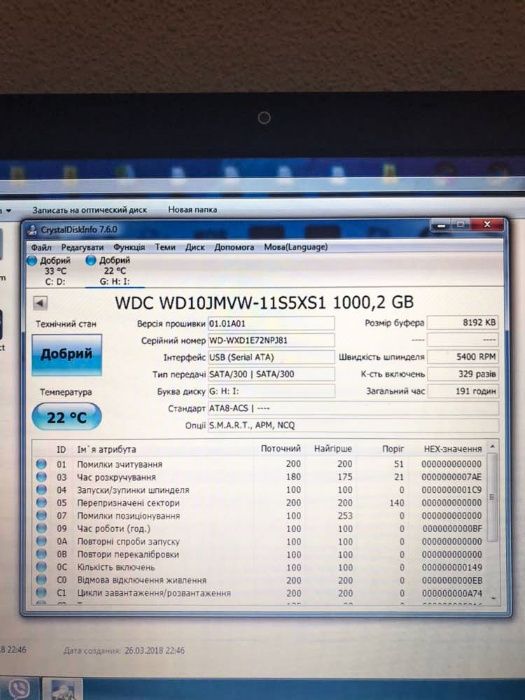Click the status icon of attribute 05
Screen dimensions: 525x700
coord(41,503)
